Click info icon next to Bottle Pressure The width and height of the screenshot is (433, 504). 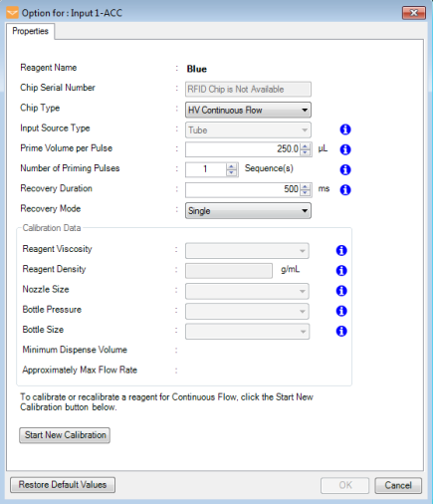(341, 311)
